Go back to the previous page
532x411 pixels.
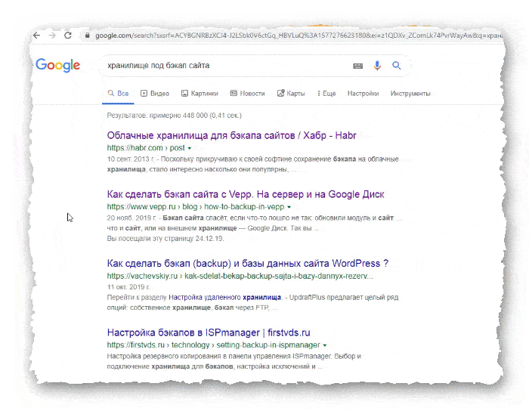pos(36,36)
